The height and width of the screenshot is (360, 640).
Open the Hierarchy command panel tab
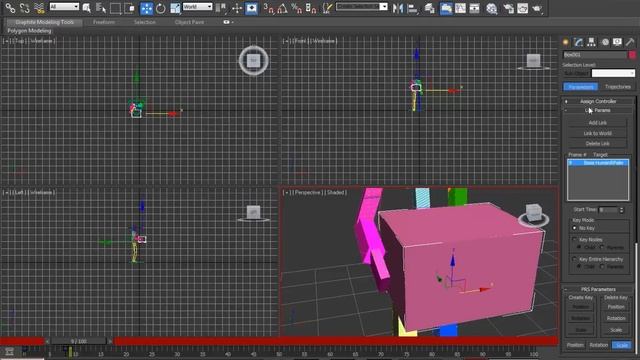pos(591,42)
